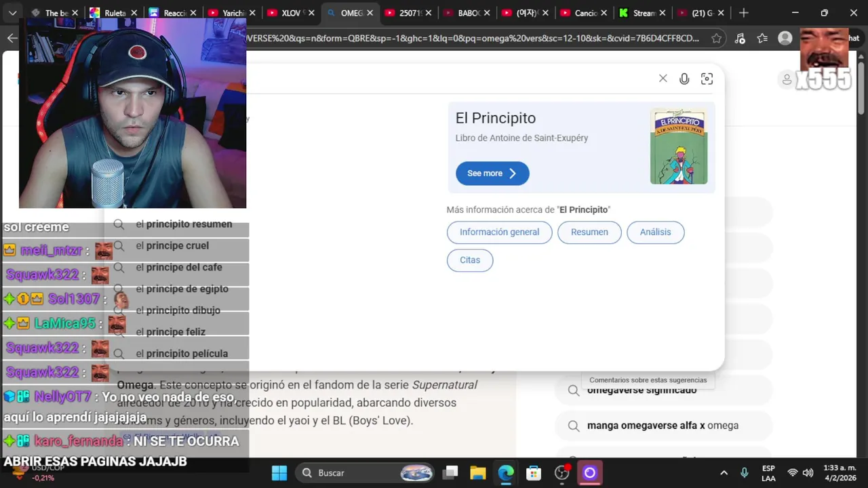This screenshot has width=868, height=488.
Task: Open the media control music icon in toolbar
Action: coord(740,38)
